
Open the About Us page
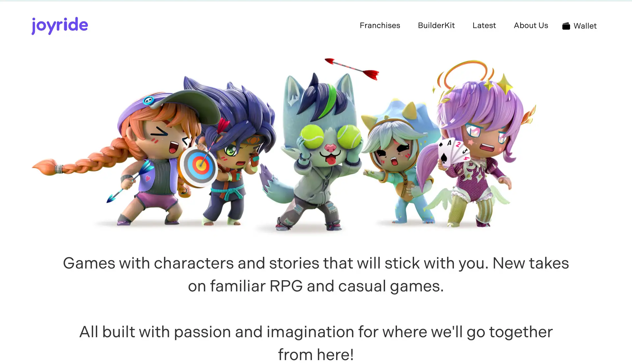click(531, 25)
